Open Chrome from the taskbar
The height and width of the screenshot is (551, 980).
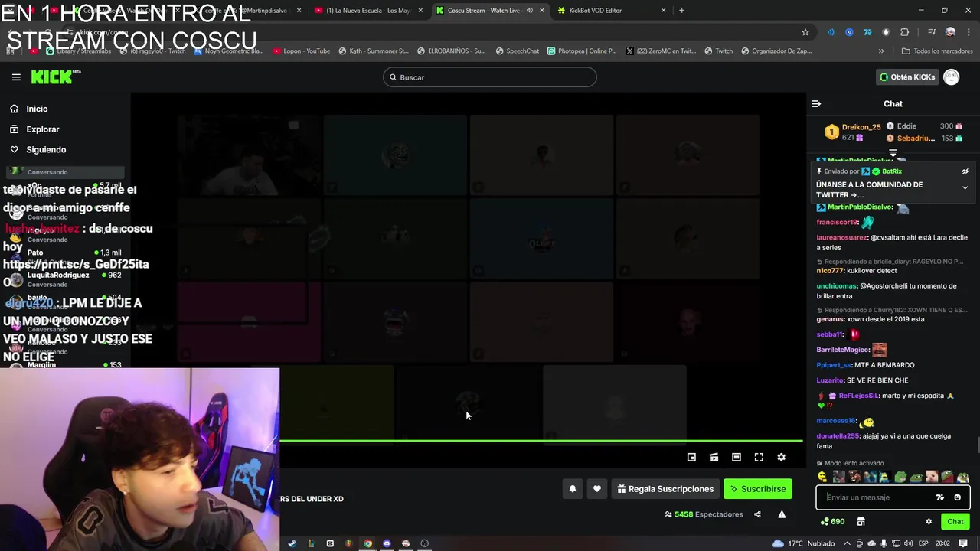pos(367,543)
